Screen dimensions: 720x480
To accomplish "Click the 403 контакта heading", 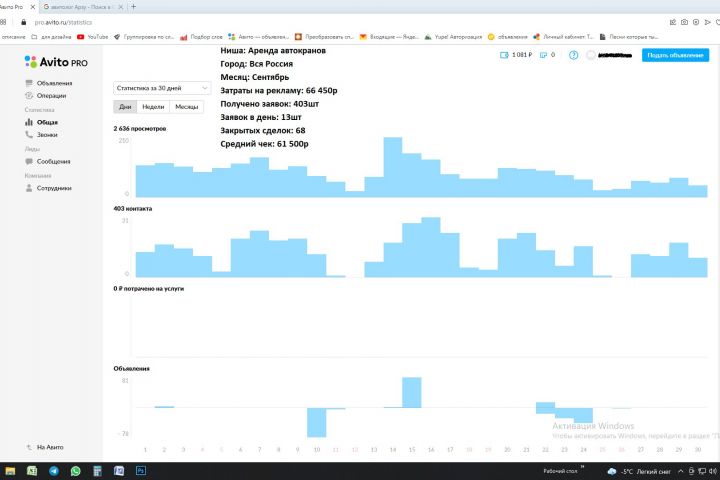I will point(133,209).
